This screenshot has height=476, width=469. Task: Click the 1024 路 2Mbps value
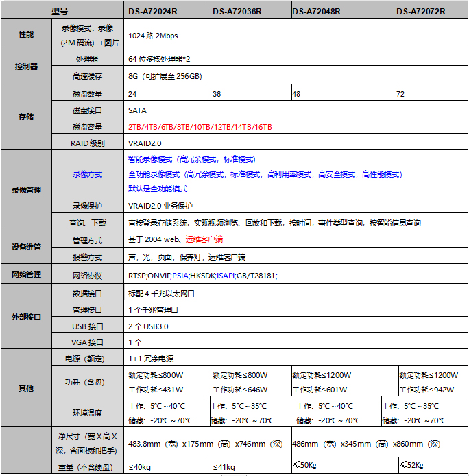(153, 36)
